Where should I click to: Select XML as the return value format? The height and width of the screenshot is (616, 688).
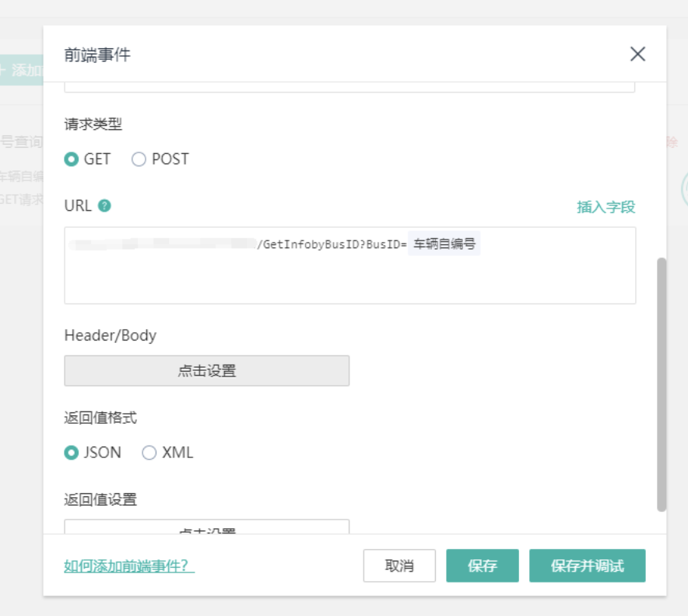[149, 452]
